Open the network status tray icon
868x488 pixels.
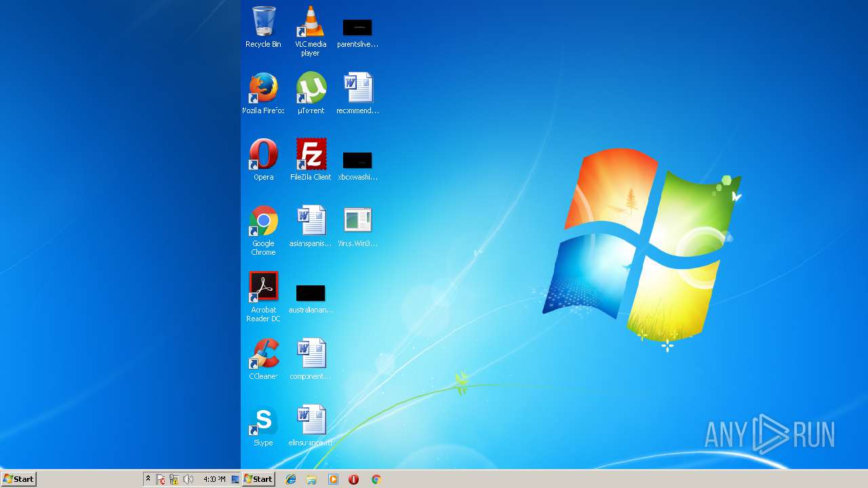[x=174, y=479]
